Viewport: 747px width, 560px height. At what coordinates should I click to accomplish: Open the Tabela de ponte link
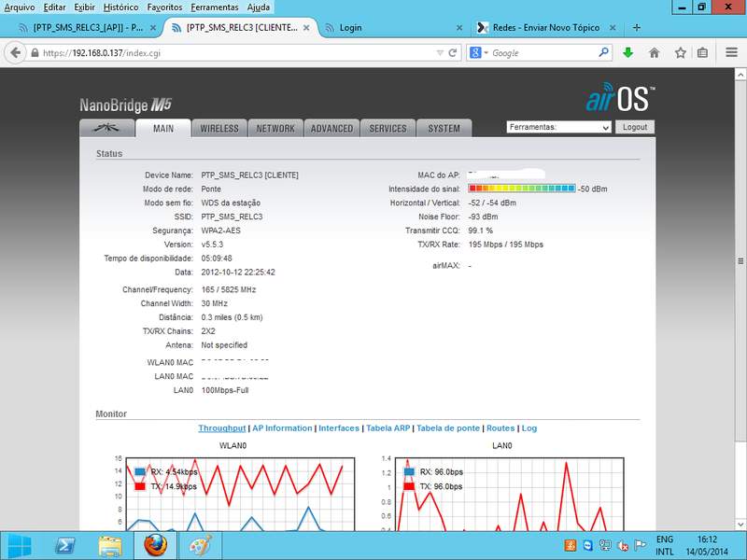point(448,428)
